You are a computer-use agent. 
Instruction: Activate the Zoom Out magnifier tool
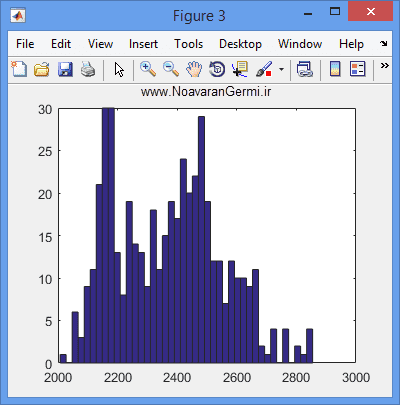(x=171, y=69)
